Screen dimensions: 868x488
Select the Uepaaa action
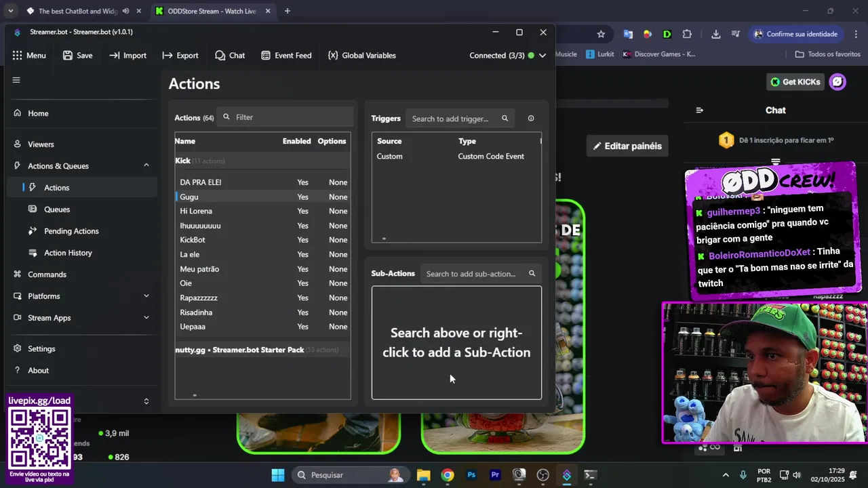pyautogui.click(x=262, y=327)
